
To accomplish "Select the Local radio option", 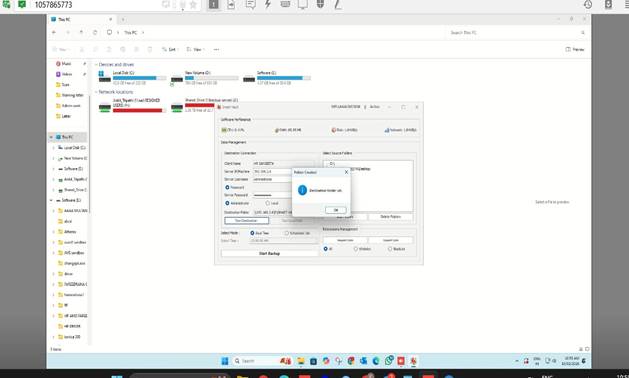I will 268,203.
